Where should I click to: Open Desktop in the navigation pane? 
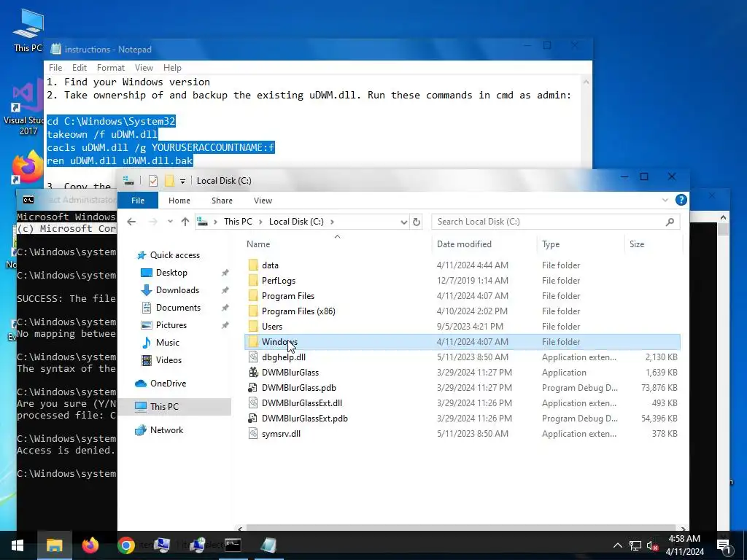point(171,273)
